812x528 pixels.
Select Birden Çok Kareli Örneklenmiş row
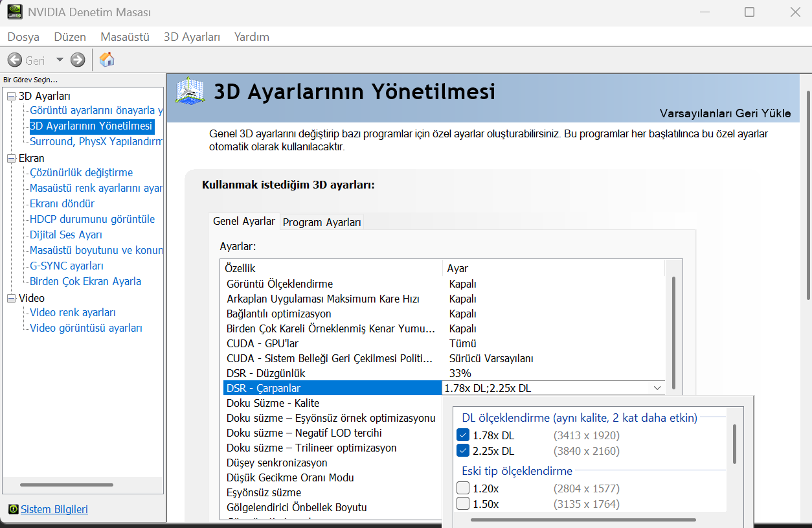pyautogui.click(x=444, y=328)
